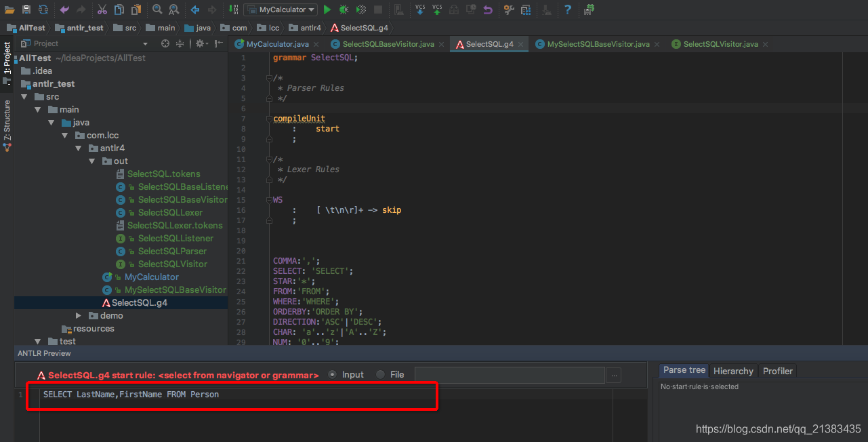
Task: Collapse the main folder
Action: click(x=38, y=110)
